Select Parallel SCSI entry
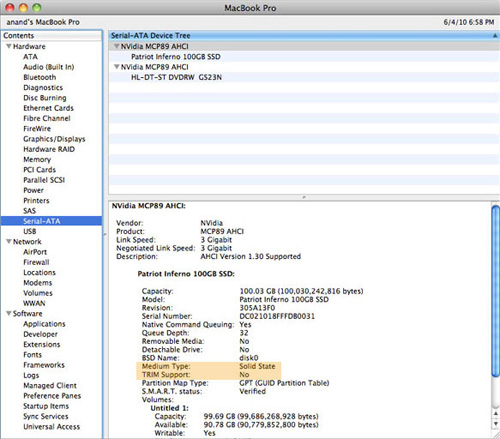 pos(44,180)
